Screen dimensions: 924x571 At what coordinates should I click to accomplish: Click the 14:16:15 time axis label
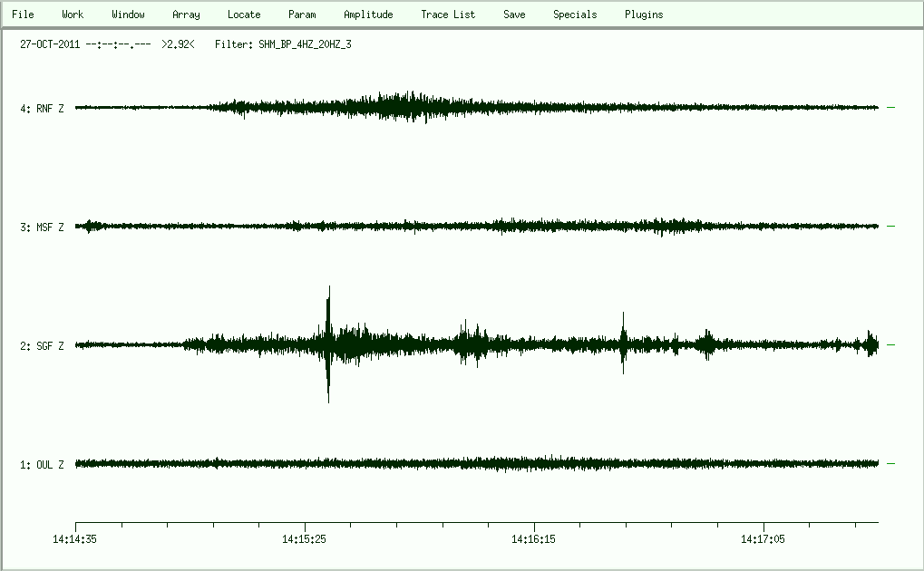[535, 539]
